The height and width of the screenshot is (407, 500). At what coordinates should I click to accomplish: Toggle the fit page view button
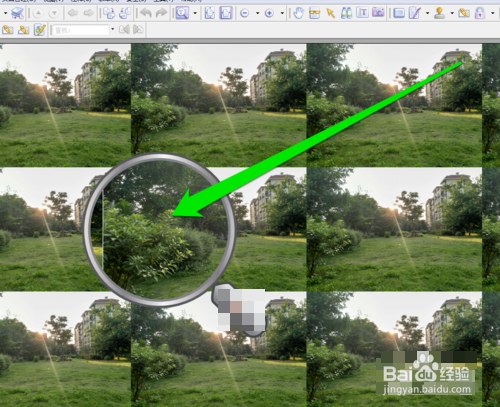click(226, 13)
